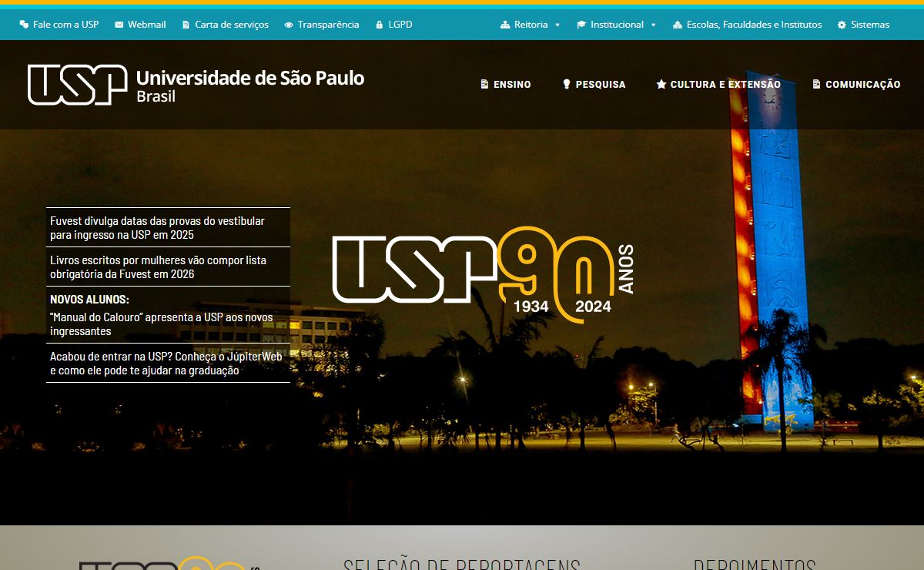Open the Fale com a USP link
The image size is (924, 570).
click(x=65, y=25)
